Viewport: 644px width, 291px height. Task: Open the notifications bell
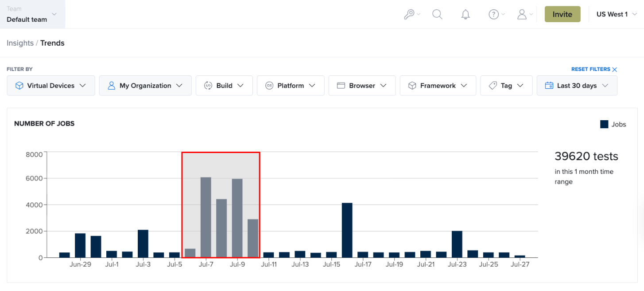pos(465,14)
